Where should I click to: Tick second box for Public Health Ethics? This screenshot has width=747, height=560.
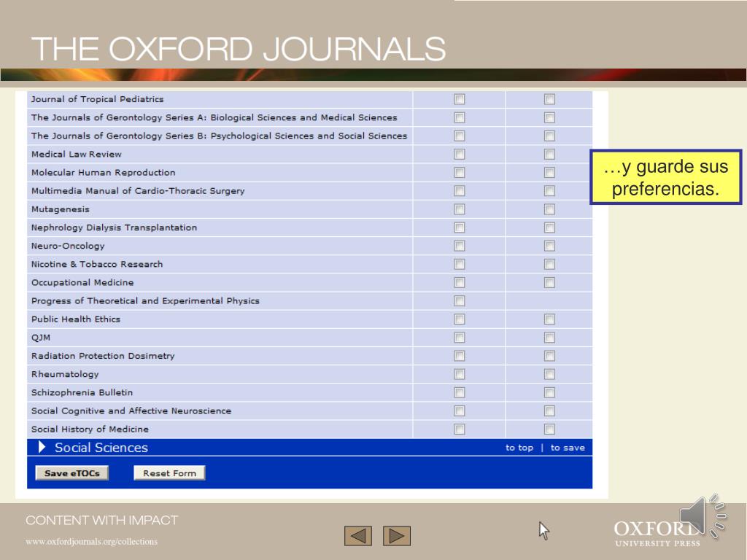click(x=549, y=319)
